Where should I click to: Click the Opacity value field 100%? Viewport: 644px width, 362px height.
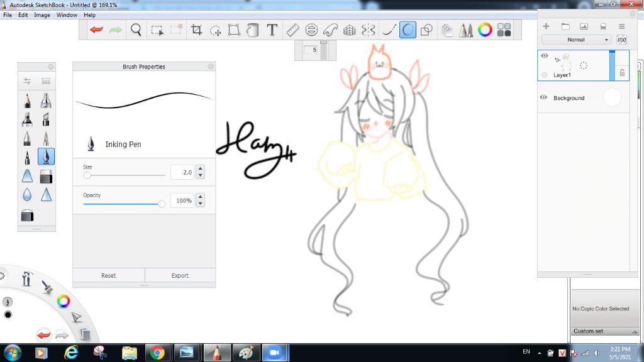pyautogui.click(x=182, y=200)
